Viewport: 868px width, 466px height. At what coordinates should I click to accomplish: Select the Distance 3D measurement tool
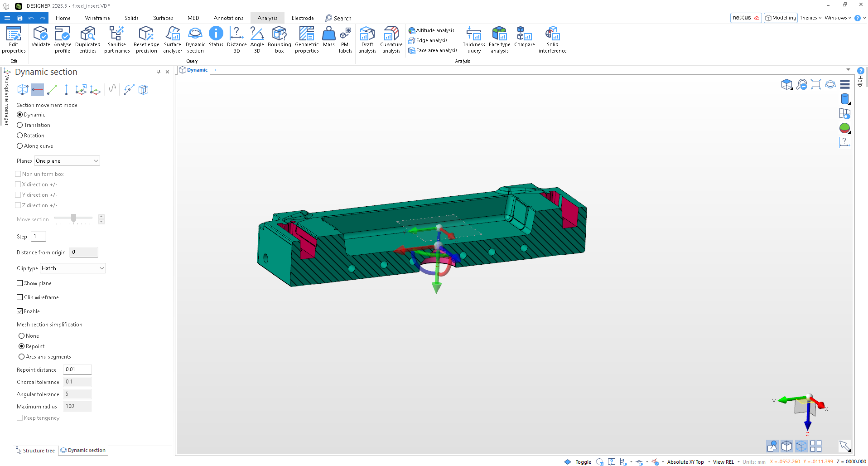(236, 40)
